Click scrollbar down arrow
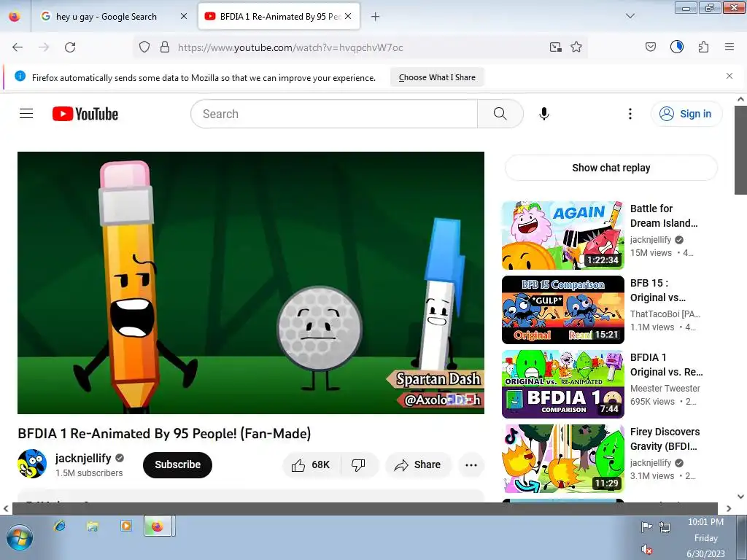The image size is (747, 560). tap(741, 496)
